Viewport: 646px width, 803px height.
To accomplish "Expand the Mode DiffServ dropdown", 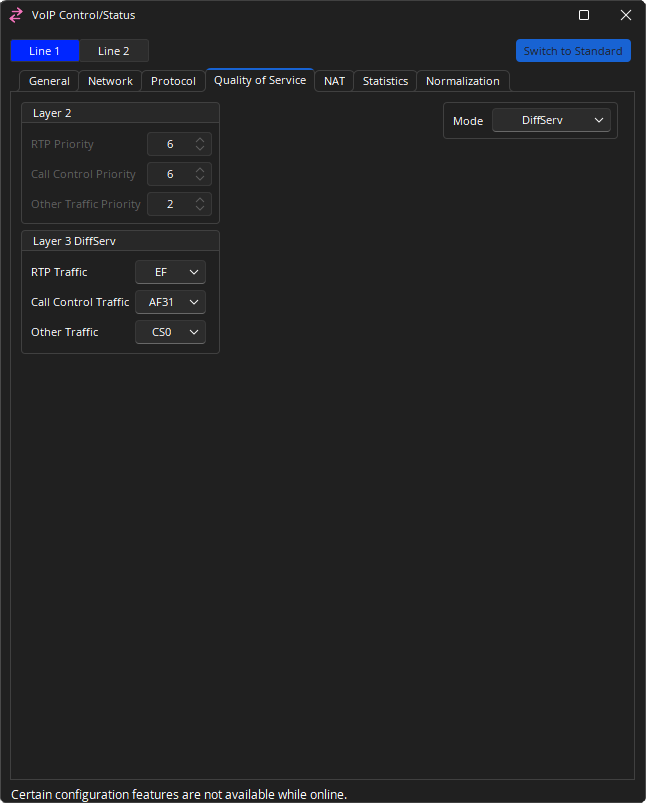I will [x=551, y=121].
